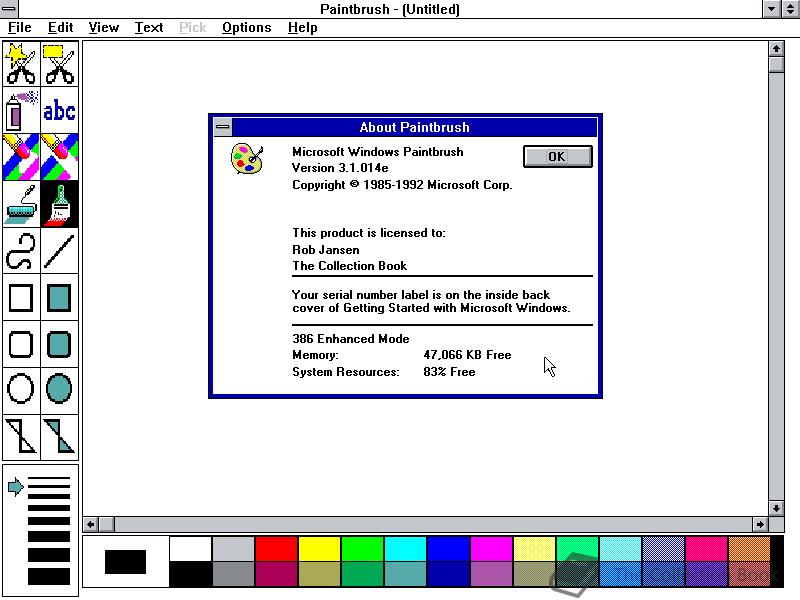Viewport: 800px width, 600px height.
Task: Choose the Filled Polygon tool
Action: pos(60,437)
